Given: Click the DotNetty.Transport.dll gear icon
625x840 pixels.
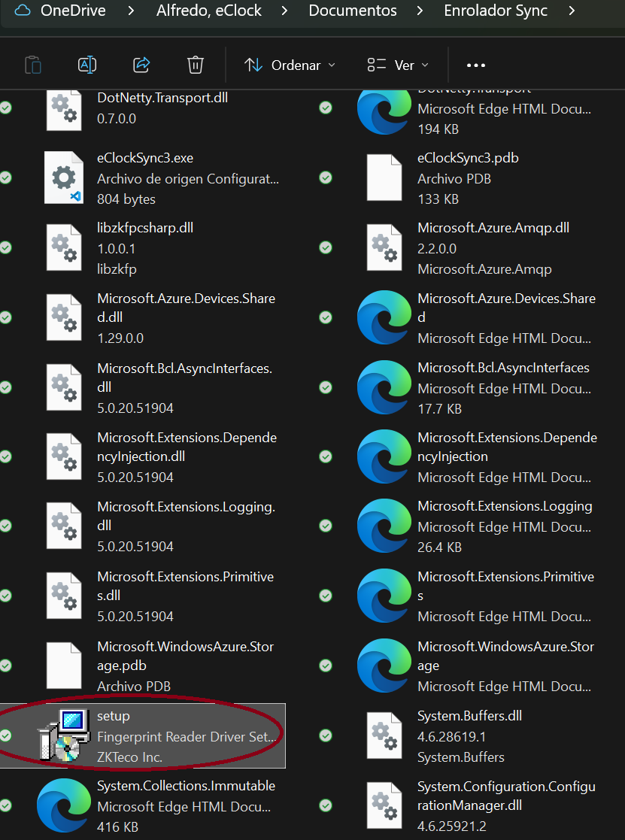Looking at the screenshot, I should pos(64,109).
